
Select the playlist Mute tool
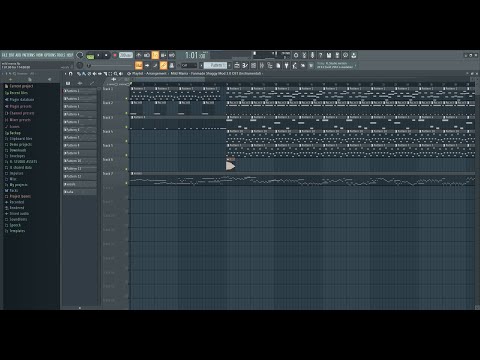point(94,74)
